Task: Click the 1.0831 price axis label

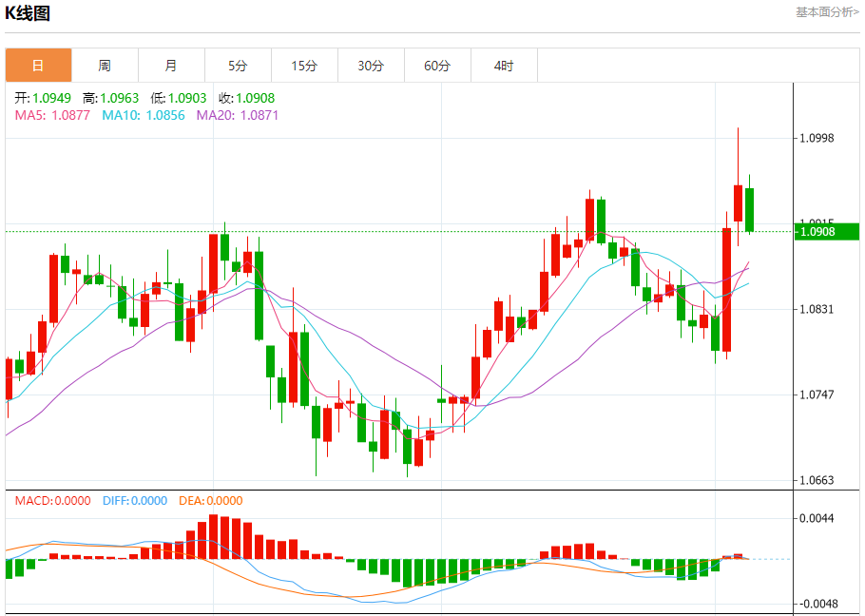Action: pyautogui.click(x=817, y=309)
